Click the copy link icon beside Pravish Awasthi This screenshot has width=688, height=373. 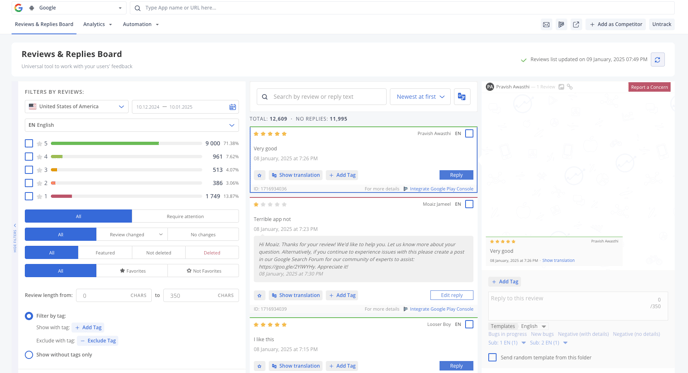(x=570, y=87)
